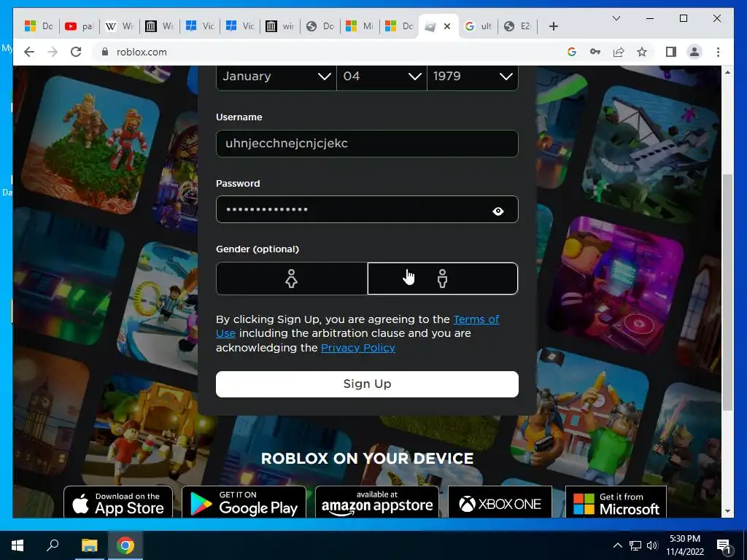Viewport: 747px width, 560px height.
Task: Select the female gender icon button
Action: [x=291, y=279]
